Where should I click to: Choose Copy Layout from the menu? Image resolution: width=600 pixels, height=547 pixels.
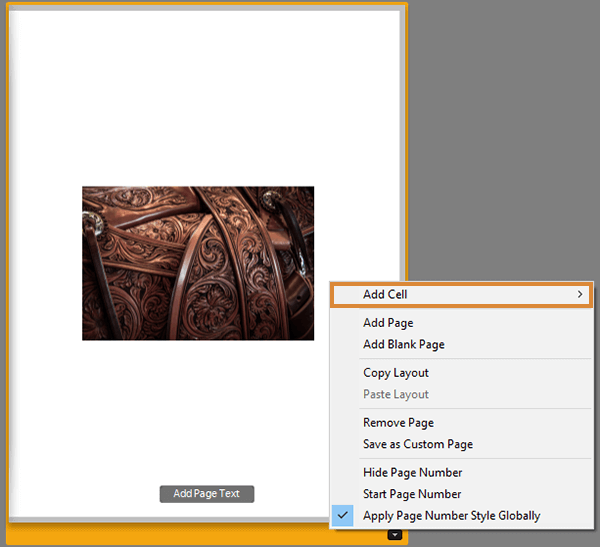[396, 372]
